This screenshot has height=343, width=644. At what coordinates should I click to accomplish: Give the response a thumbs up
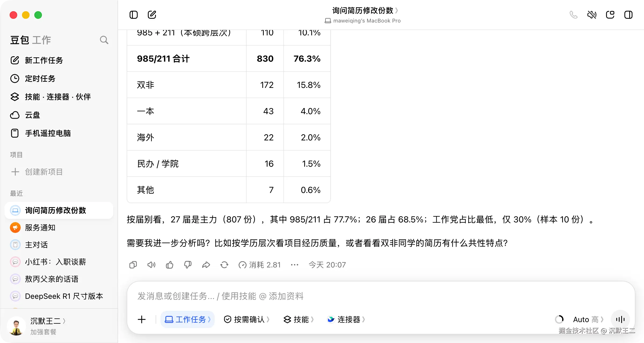[x=170, y=265]
